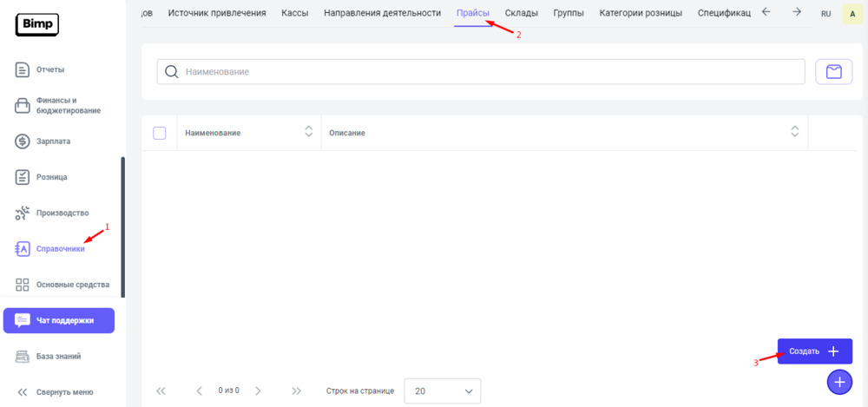Click the archive box icon beside search
Screen dimensions: 868x407
[833, 71]
